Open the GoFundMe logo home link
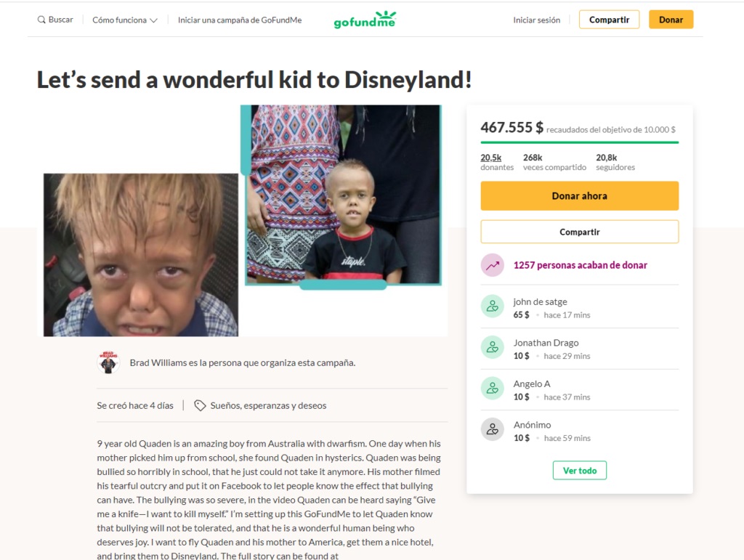The image size is (744, 560). tap(365, 20)
